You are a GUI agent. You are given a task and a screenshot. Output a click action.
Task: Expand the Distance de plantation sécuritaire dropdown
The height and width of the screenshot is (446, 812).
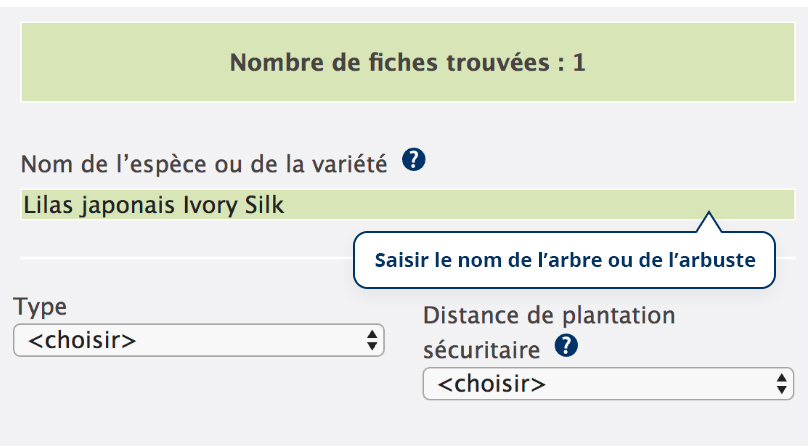(607, 383)
